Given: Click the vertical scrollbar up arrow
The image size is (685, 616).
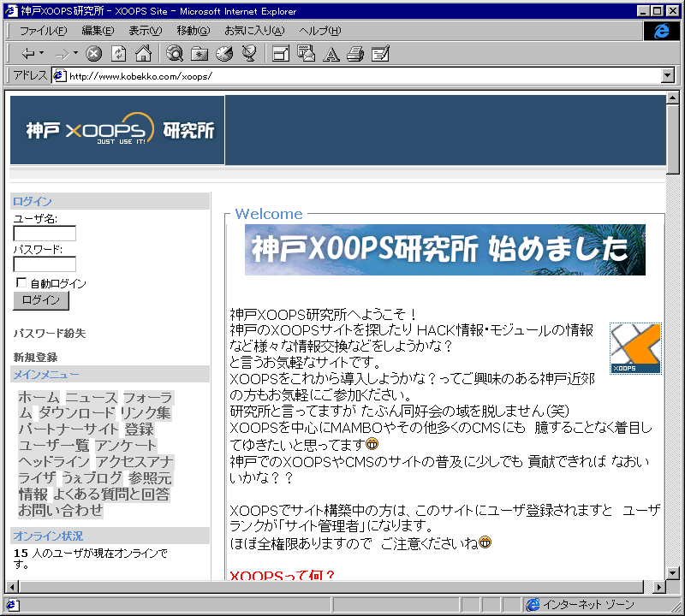Looking at the screenshot, I should 673,97.
